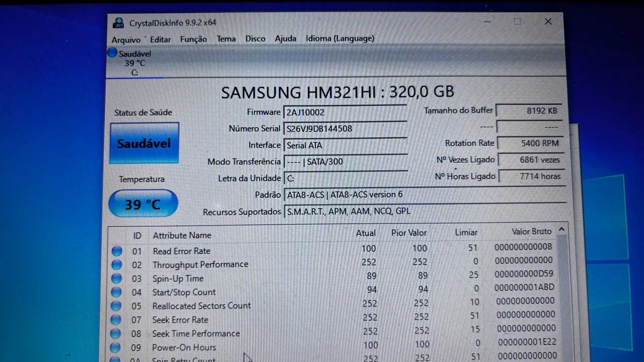Click the Seek Time Performance attribute name

(x=196, y=334)
